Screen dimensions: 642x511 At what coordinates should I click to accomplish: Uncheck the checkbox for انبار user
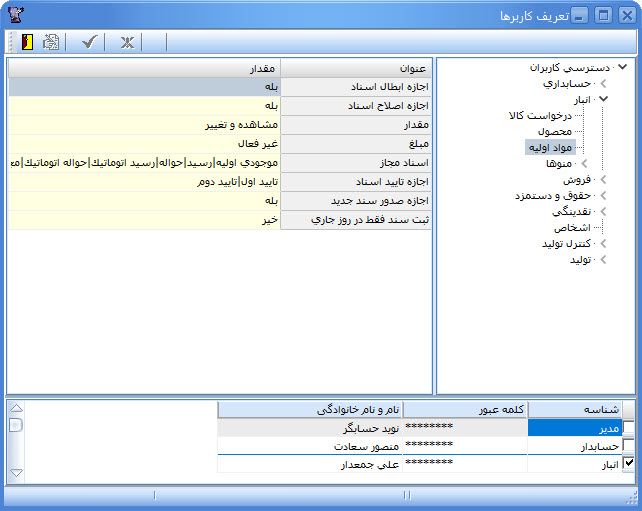coord(628,464)
